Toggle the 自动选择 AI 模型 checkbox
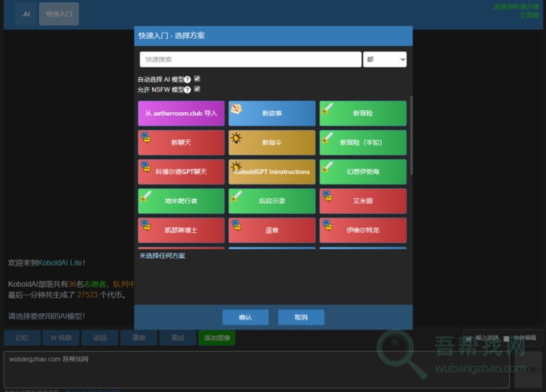Screen dimensions: 546x392 [x=197, y=79]
